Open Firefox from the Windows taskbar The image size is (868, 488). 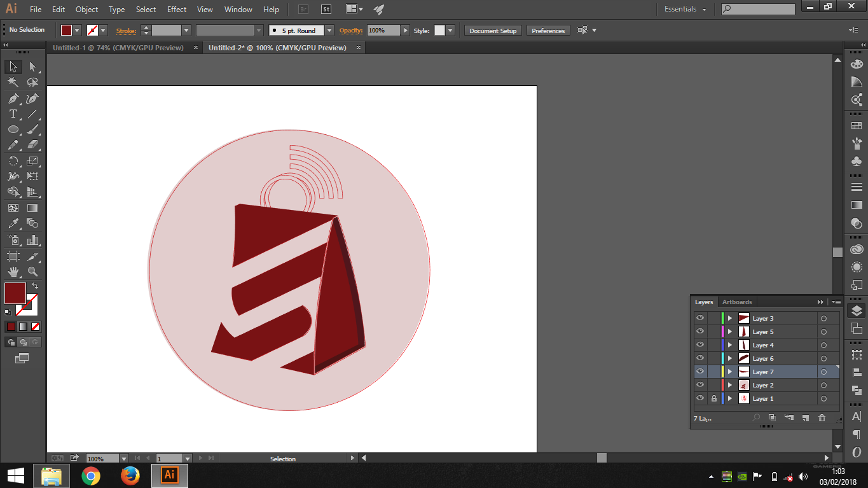pyautogui.click(x=130, y=475)
